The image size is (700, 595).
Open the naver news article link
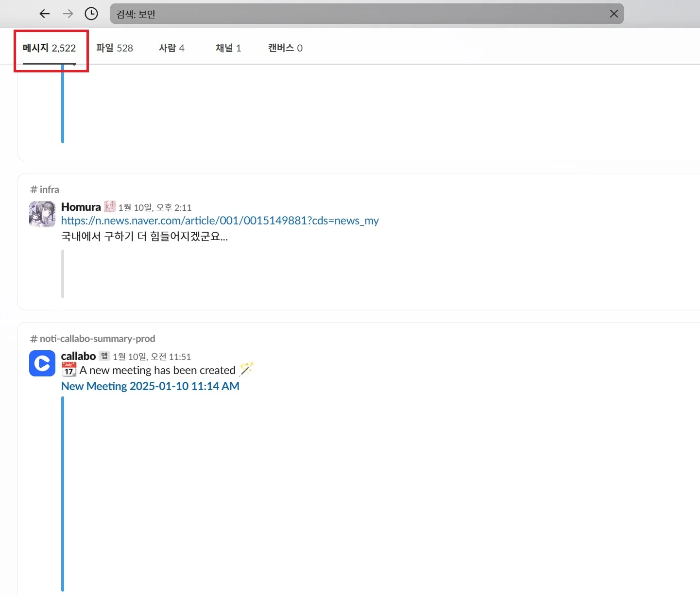[x=220, y=221]
